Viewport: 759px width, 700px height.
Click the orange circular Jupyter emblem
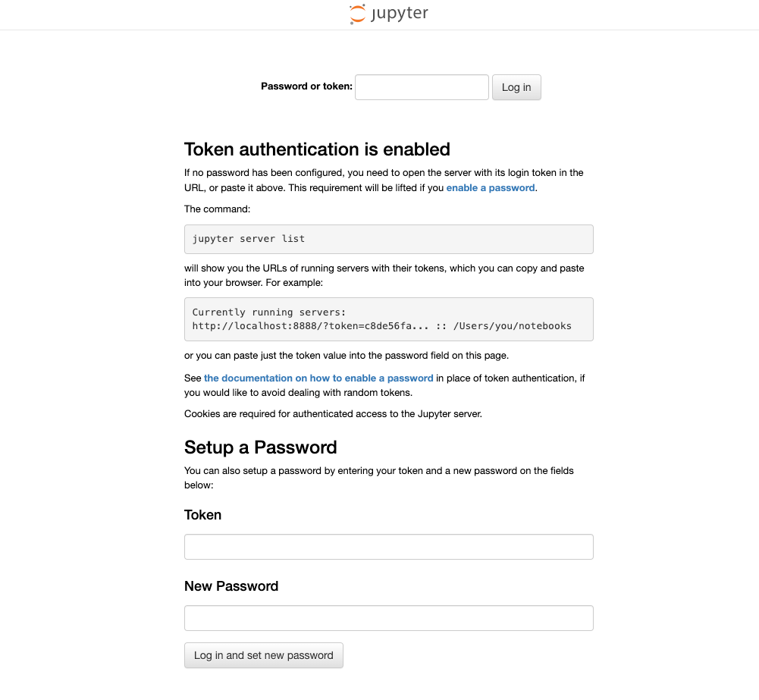tap(356, 13)
